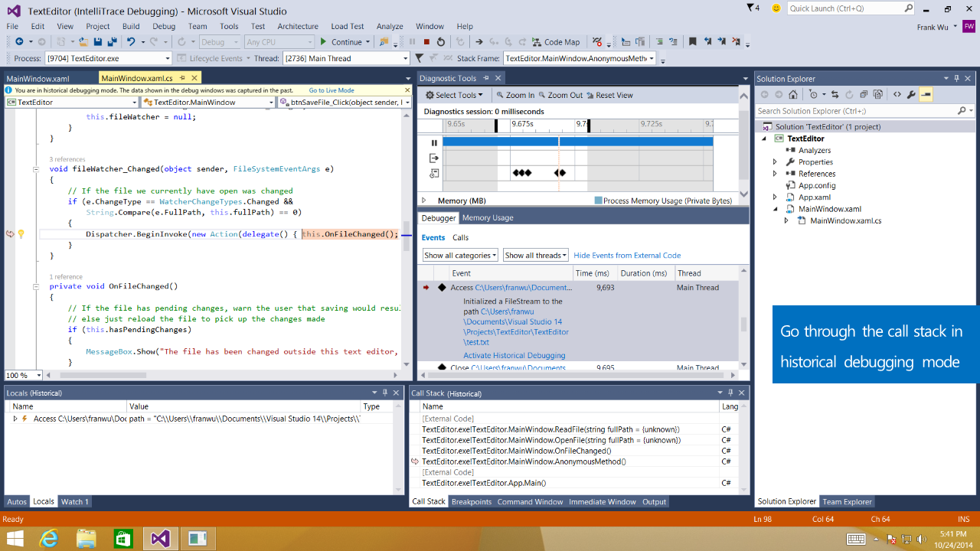Open the Architecture menu
The image size is (980, 551).
[298, 26]
